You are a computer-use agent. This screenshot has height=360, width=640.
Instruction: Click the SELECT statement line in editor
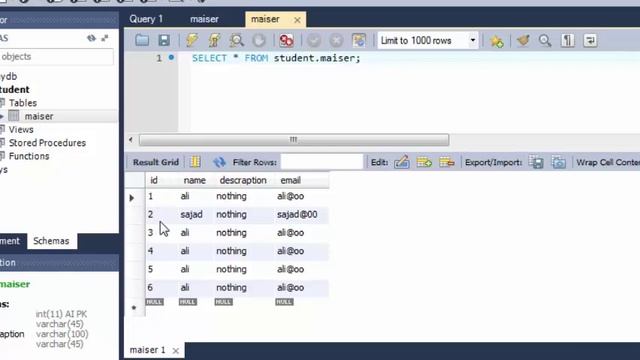click(x=276, y=58)
